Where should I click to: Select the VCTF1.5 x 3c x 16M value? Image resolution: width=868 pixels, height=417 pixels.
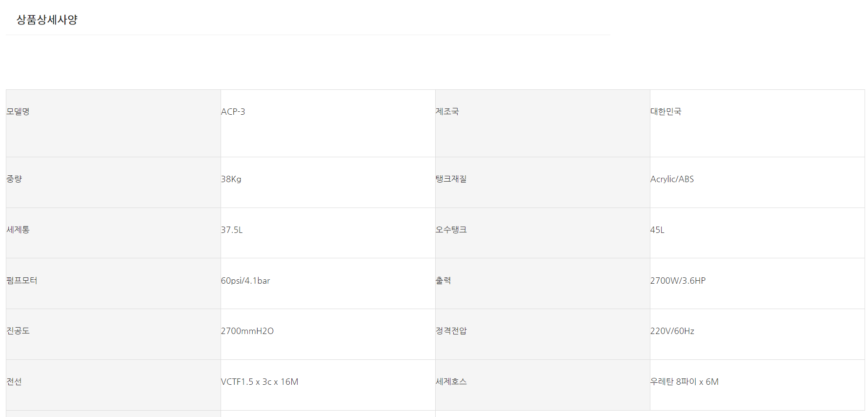[x=260, y=381]
